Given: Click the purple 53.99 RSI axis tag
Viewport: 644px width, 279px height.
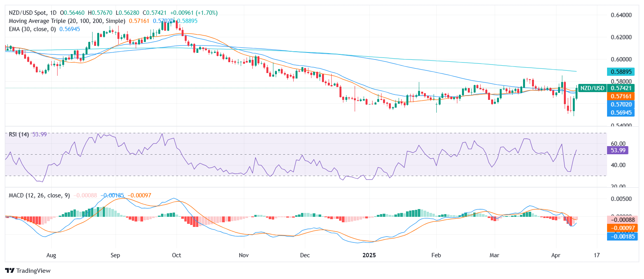Looking at the screenshot, I should pos(618,150).
